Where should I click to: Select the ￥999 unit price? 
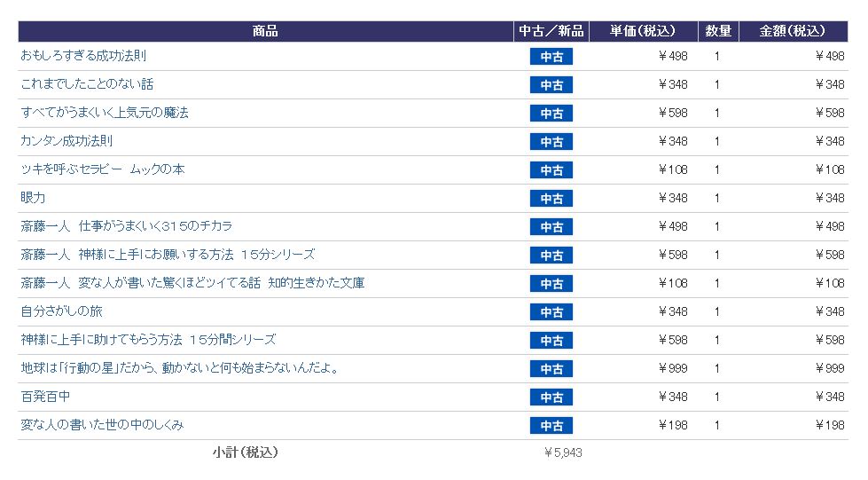coord(673,368)
